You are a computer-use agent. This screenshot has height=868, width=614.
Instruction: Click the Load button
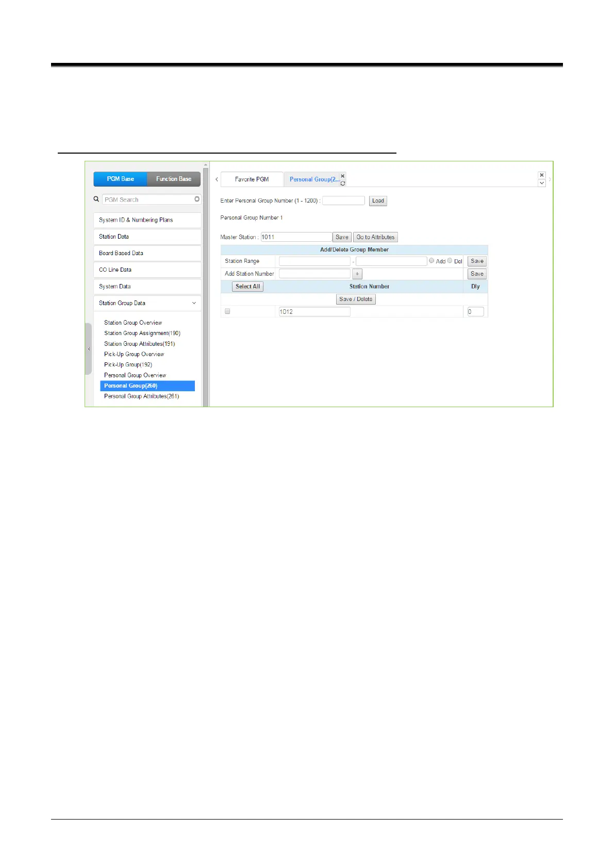tap(378, 201)
